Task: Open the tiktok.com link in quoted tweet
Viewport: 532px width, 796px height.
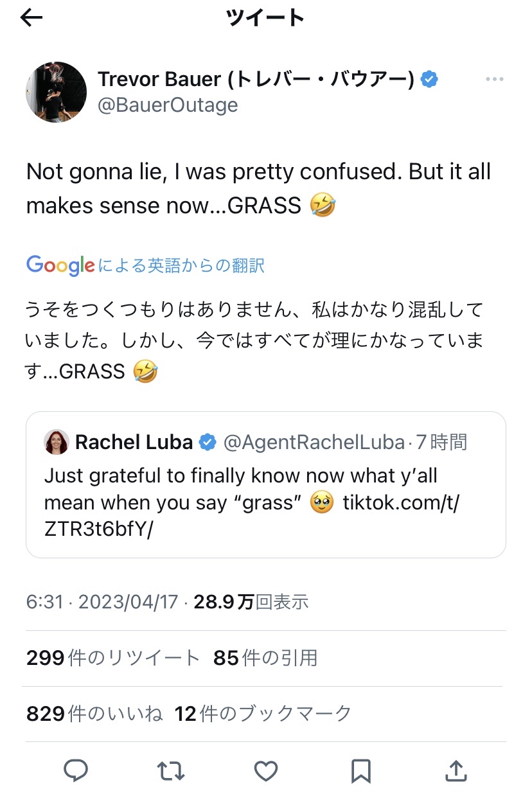Action: [402, 503]
